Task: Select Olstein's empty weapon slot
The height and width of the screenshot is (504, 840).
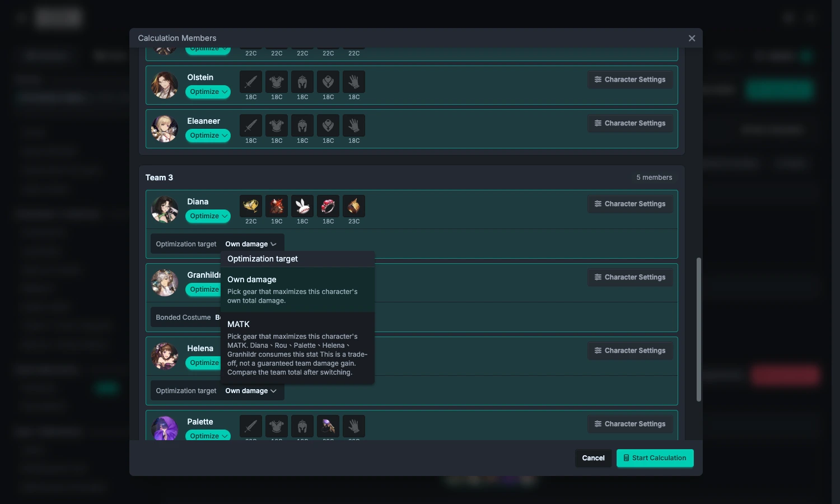Action: 251,82
